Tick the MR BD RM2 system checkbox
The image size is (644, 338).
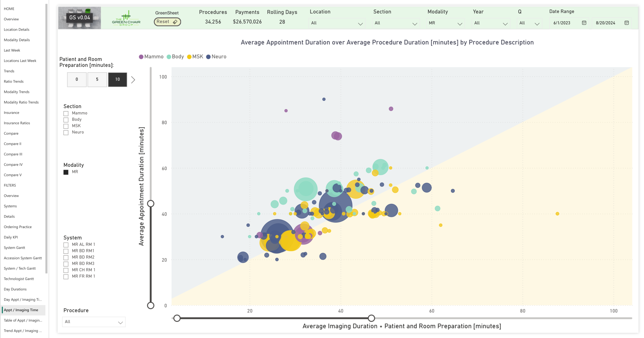[x=66, y=257]
